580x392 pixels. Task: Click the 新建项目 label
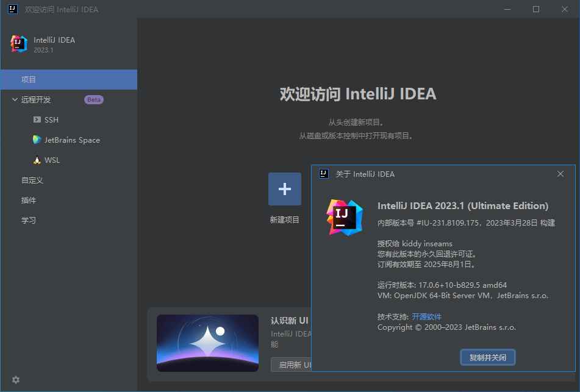point(284,220)
